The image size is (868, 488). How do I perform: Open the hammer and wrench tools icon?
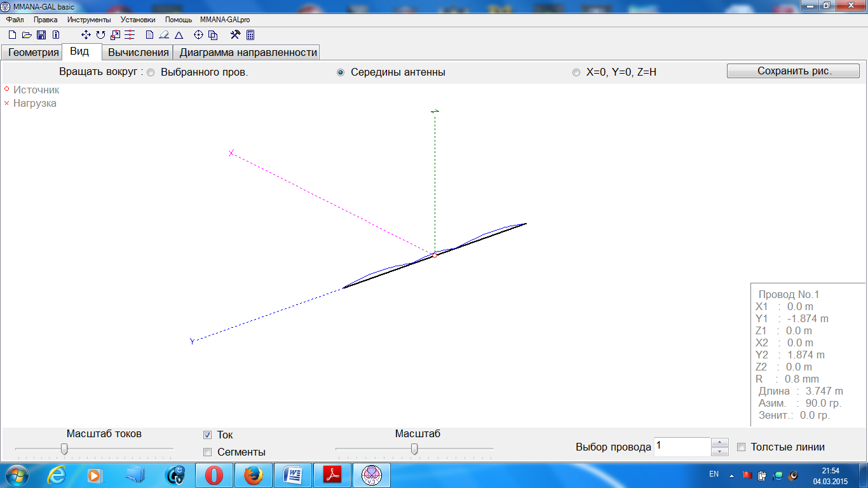click(x=235, y=35)
